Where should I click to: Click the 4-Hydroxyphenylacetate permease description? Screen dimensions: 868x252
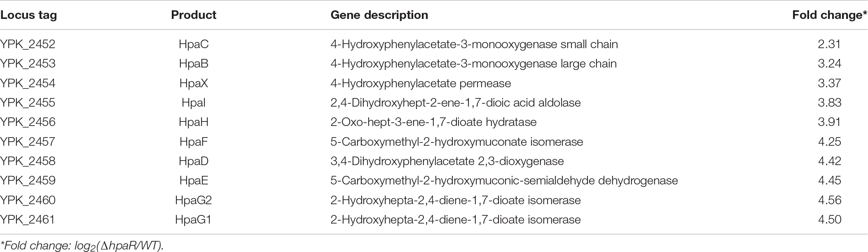(x=421, y=84)
